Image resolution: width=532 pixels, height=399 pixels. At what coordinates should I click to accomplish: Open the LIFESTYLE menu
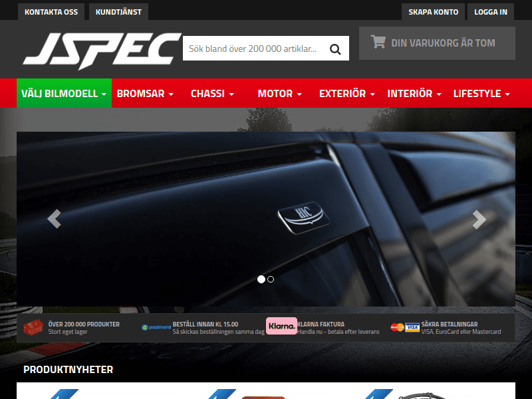(x=481, y=93)
